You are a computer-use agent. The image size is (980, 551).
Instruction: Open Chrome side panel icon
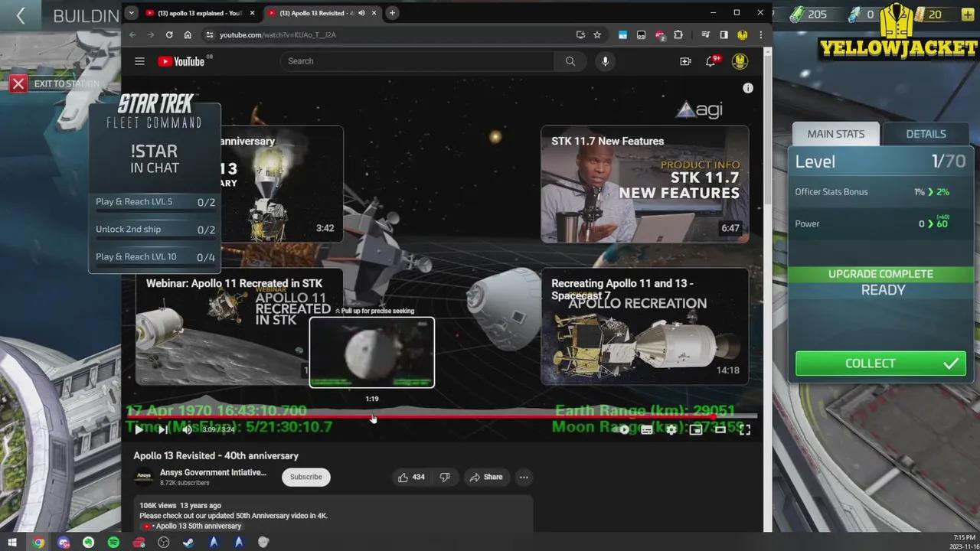[x=724, y=34]
